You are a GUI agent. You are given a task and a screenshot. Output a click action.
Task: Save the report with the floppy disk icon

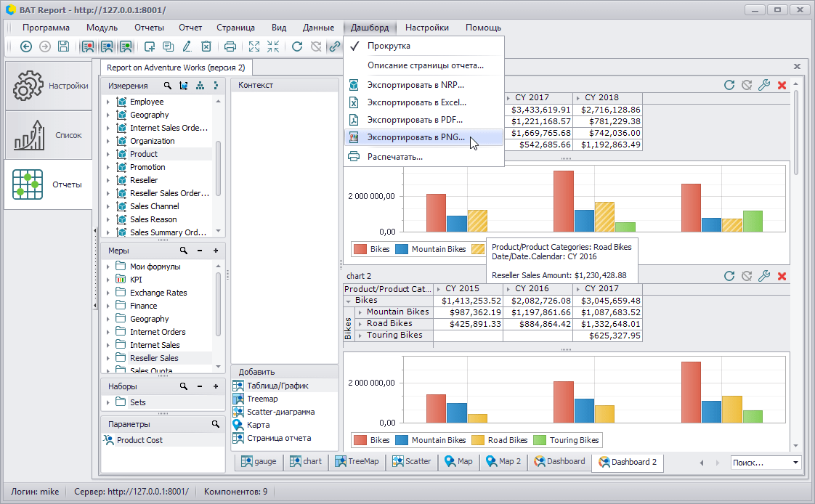click(x=63, y=46)
